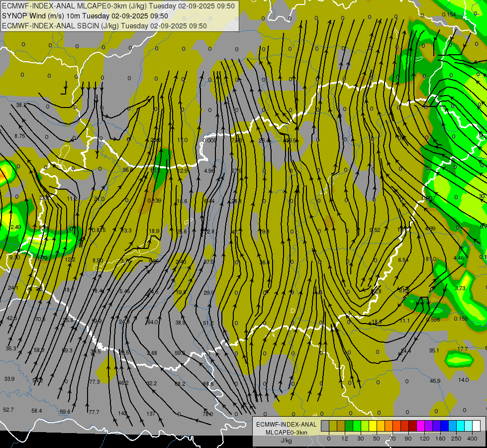The height and width of the screenshot is (448, 487).
Task: Click the legend title ECMWF-INDEX-ANAL
Action: (286, 425)
